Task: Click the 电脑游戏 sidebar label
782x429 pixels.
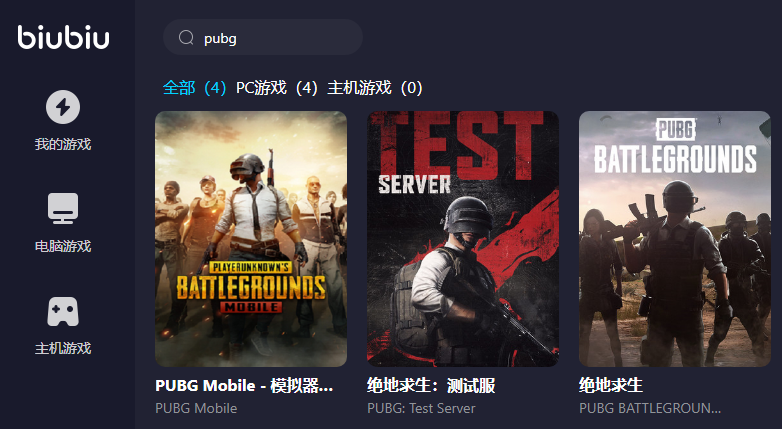Action: (63, 246)
